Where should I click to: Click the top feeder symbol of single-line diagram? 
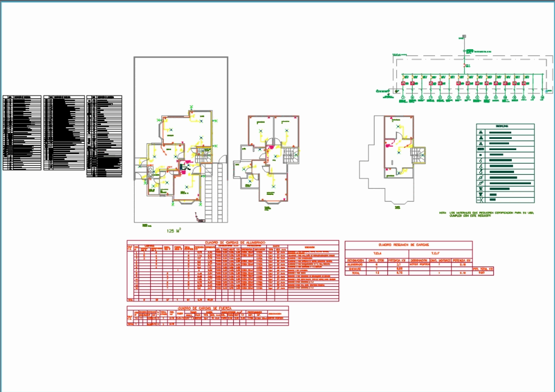464,36
